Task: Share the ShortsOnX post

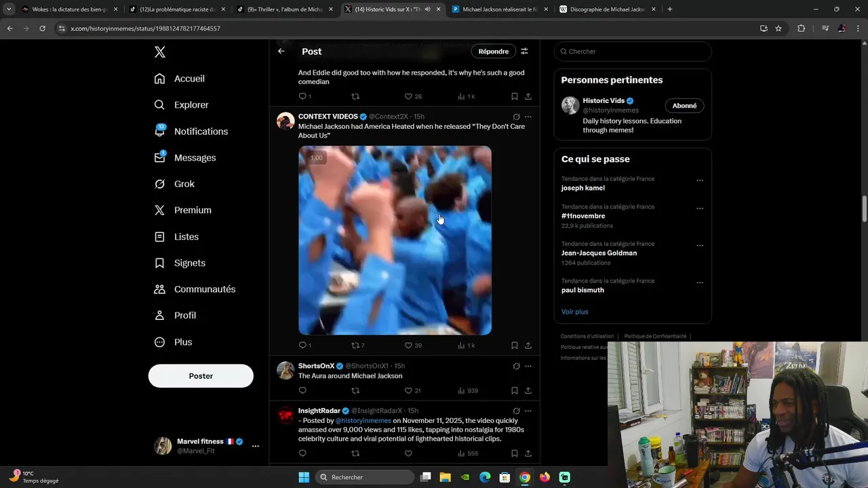Action: point(528,391)
